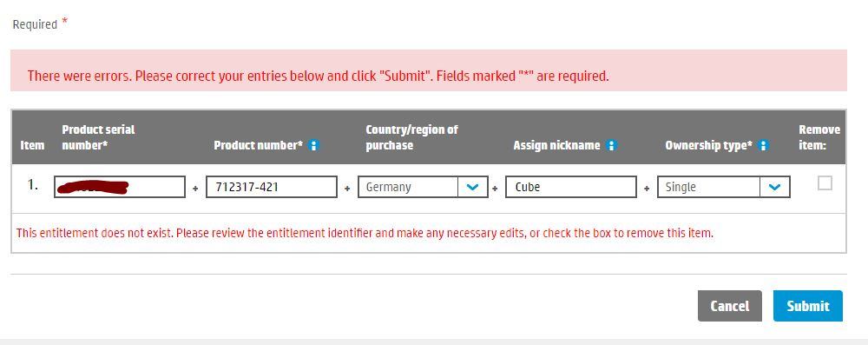Open the Ownership type dropdown arrow beside Single

click(774, 187)
